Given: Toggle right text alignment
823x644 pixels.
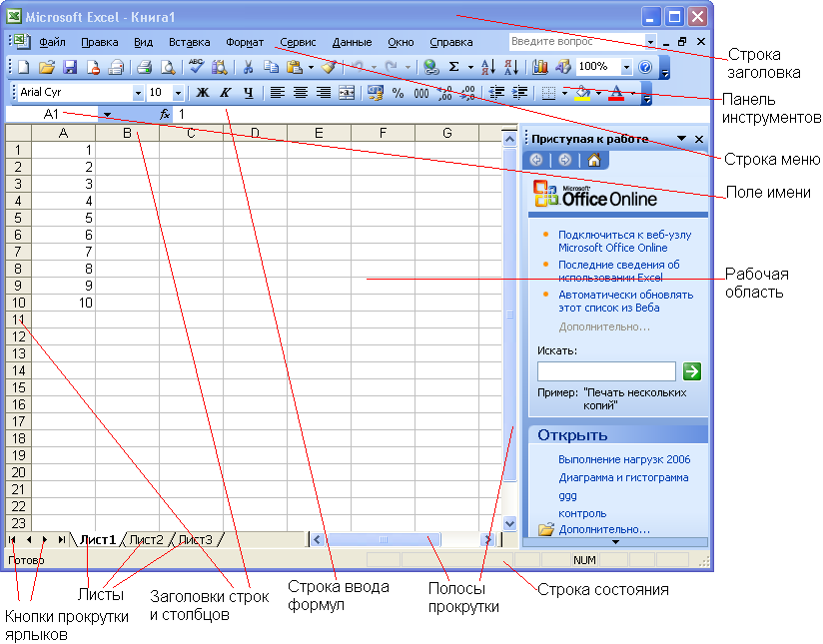Looking at the screenshot, I should [324, 93].
